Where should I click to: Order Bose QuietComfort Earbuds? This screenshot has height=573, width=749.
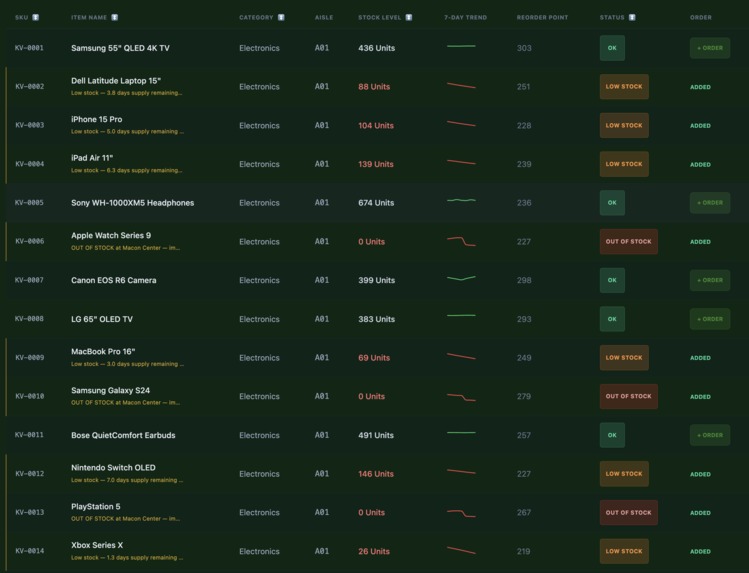pyautogui.click(x=710, y=435)
